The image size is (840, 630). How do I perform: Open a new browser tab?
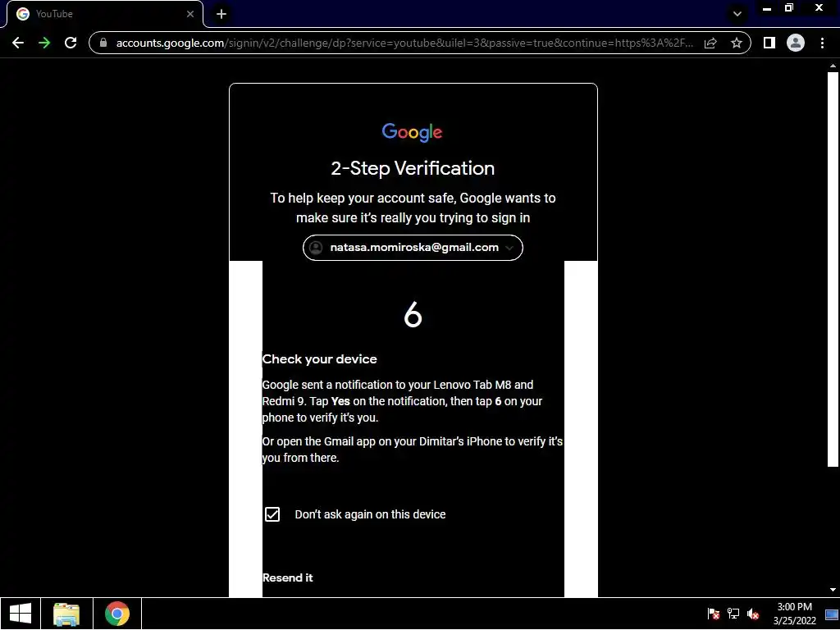(221, 14)
